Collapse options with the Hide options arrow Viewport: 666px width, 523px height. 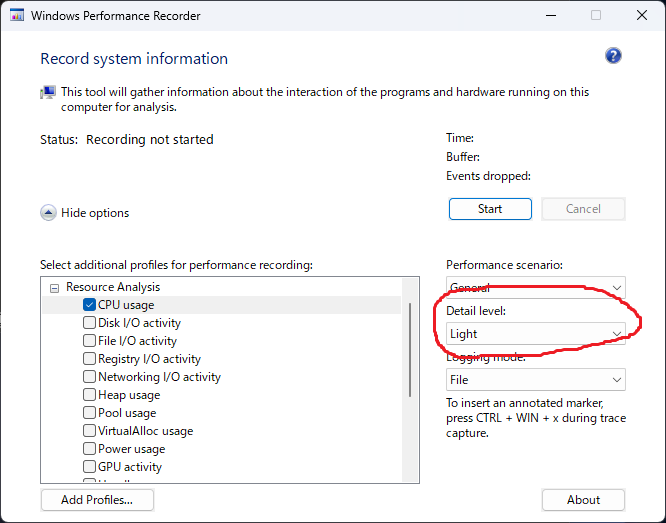48,213
